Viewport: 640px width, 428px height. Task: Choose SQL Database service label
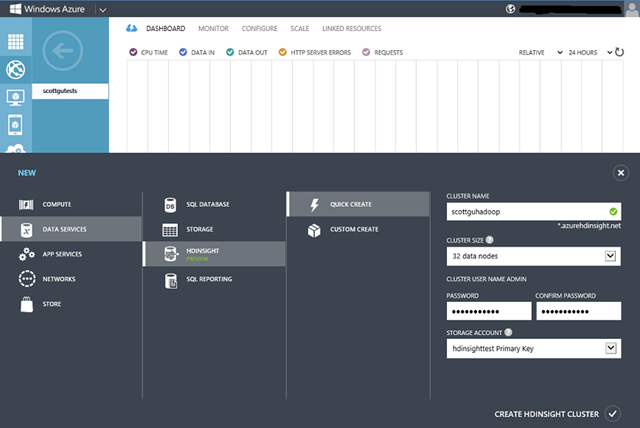click(x=208, y=204)
